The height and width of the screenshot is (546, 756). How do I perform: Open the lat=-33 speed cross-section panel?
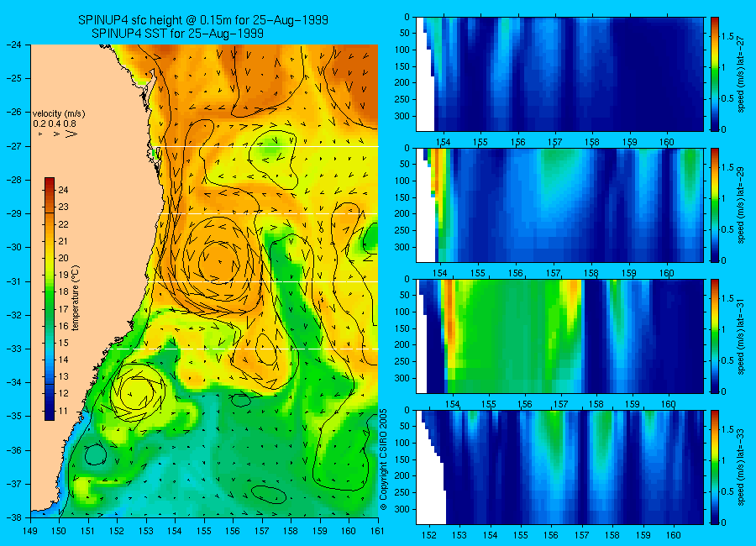pyautogui.click(x=559, y=467)
